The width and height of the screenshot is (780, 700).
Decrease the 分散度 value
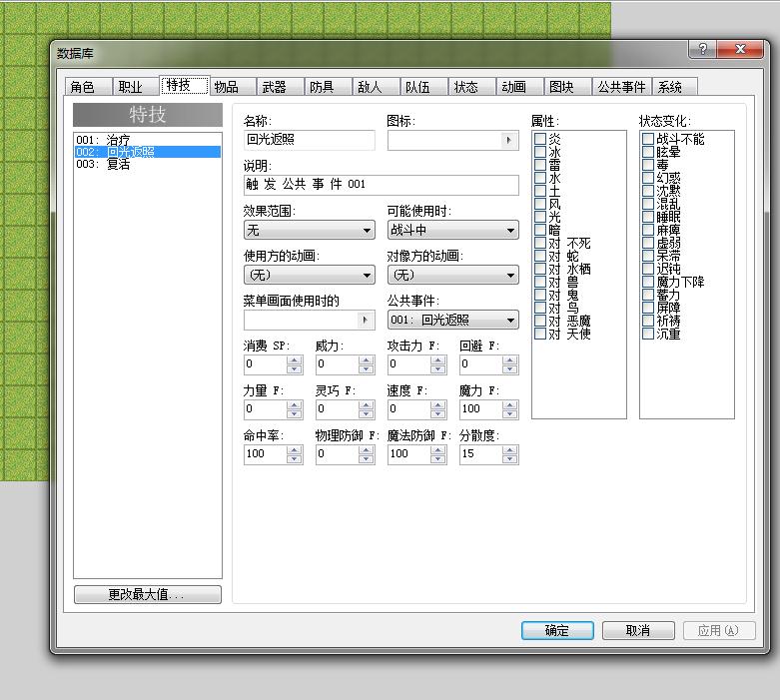pos(510,458)
